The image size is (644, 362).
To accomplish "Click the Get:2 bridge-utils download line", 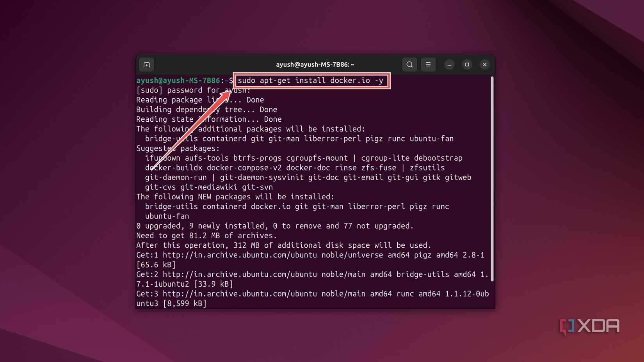I will point(312,275).
